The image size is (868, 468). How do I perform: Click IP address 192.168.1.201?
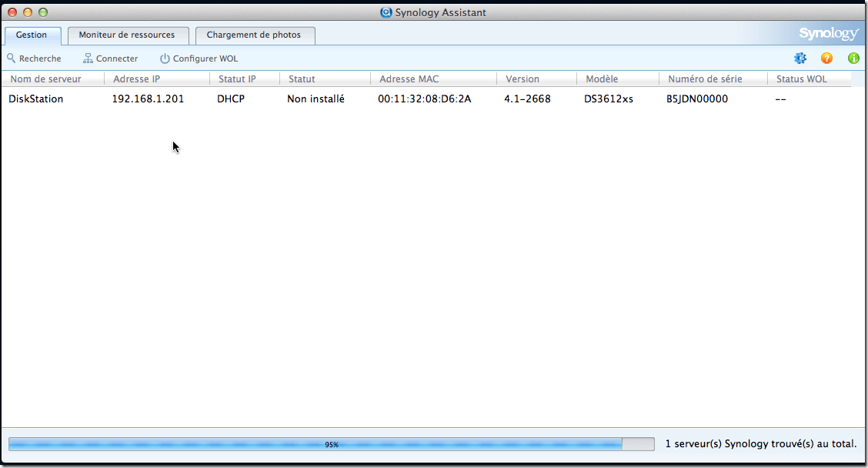click(148, 99)
